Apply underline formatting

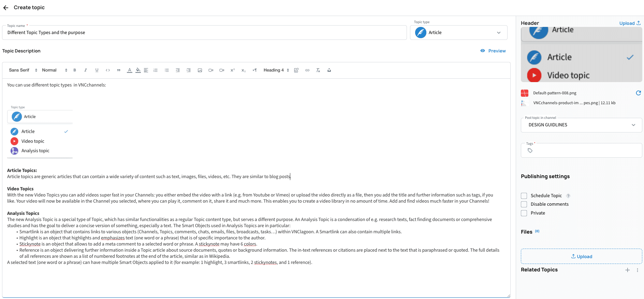pos(97,70)
